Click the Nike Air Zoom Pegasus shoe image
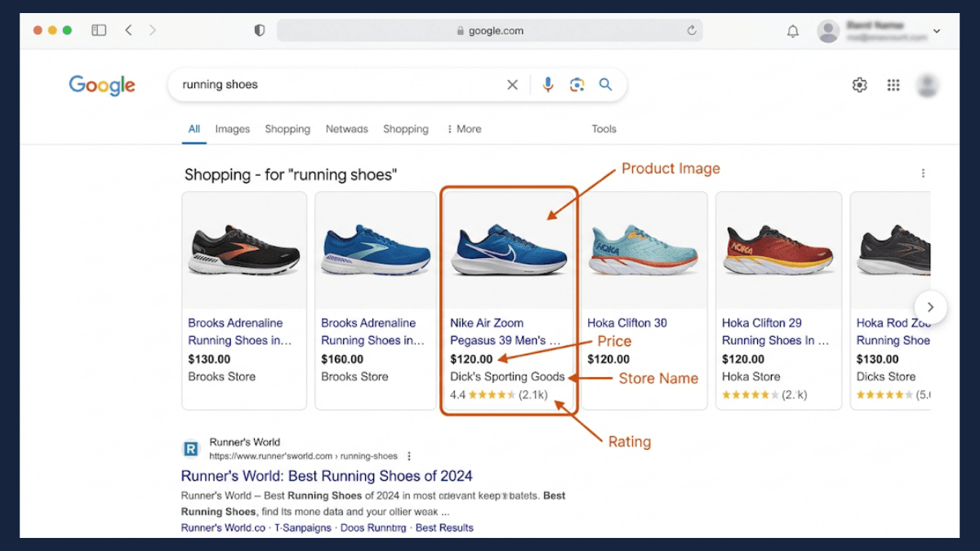980x551 pixels. coord(509,250)
